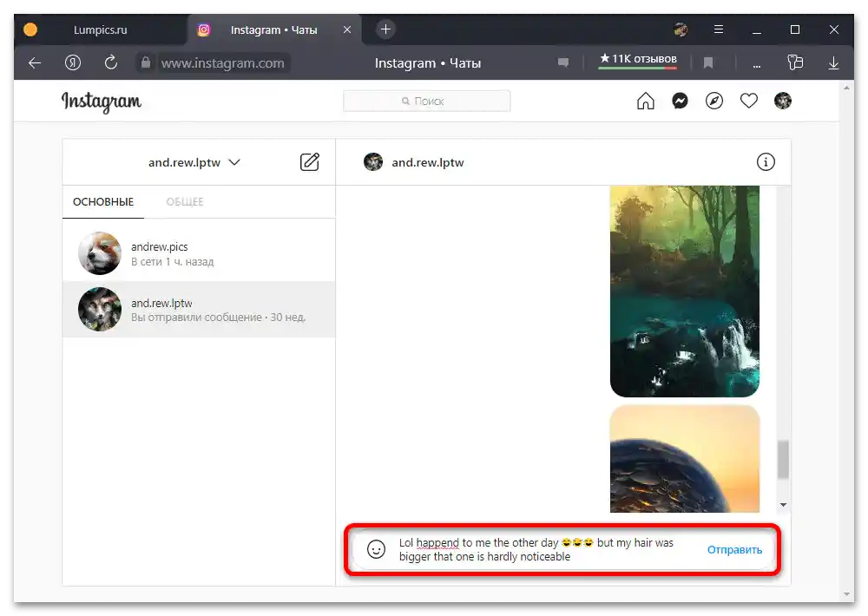Viewport: 868px width, 616px height.
Task: Open the browser downloads icon
Action: [x=833, y=63]
